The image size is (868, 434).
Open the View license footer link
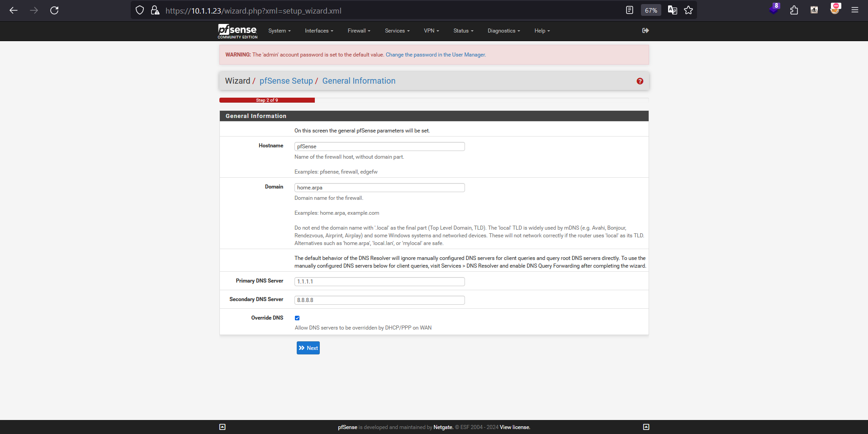(515, 427)
